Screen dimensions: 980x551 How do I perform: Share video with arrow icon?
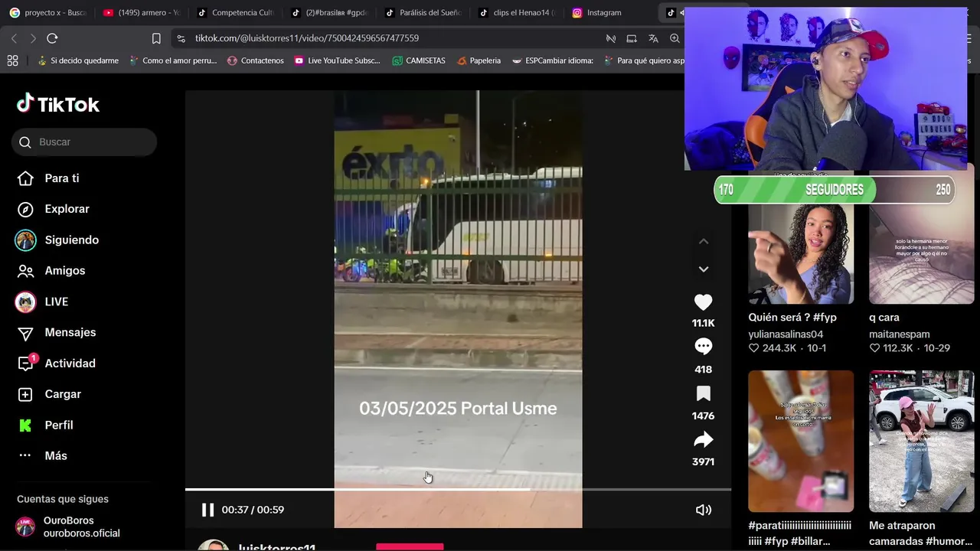[x=703, y=439]
